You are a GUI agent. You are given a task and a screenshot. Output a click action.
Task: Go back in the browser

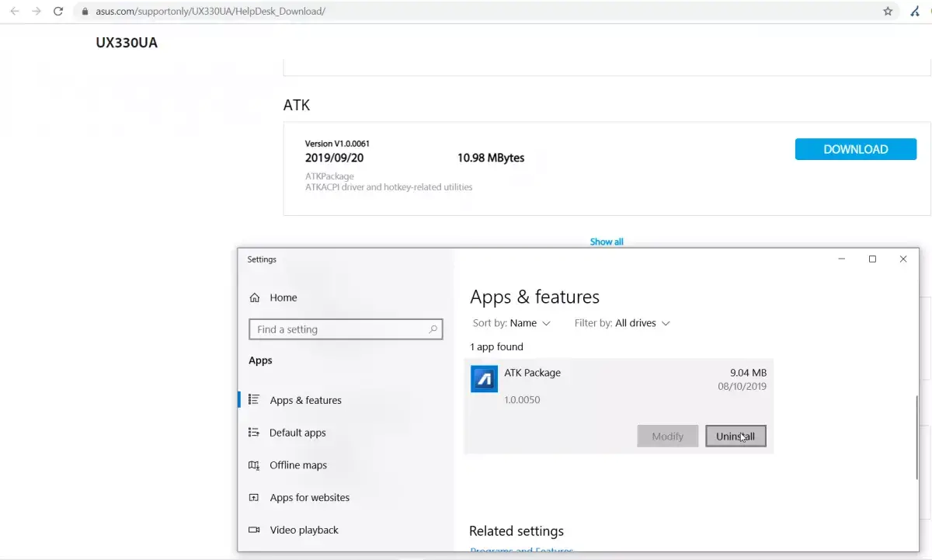tap(15, 12)
